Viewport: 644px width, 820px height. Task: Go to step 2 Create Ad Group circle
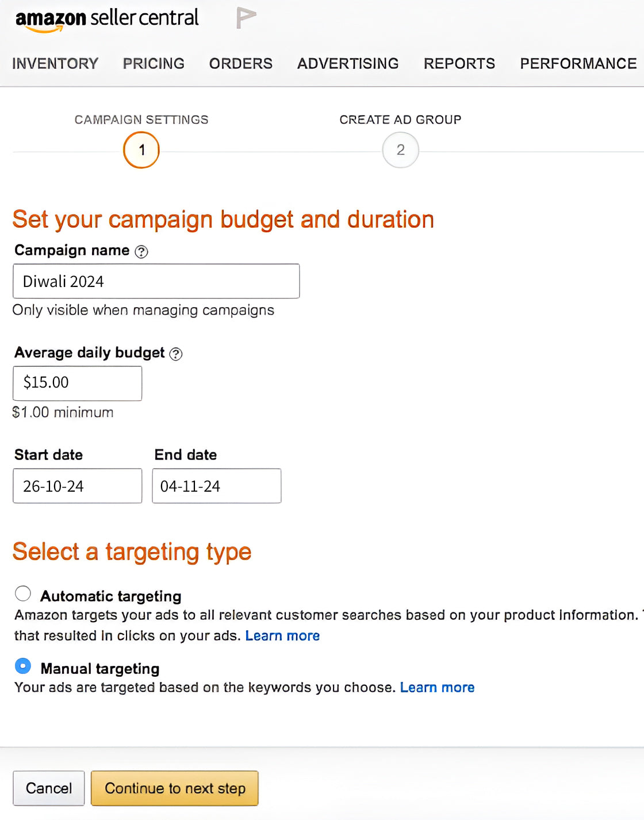point(401,150)
